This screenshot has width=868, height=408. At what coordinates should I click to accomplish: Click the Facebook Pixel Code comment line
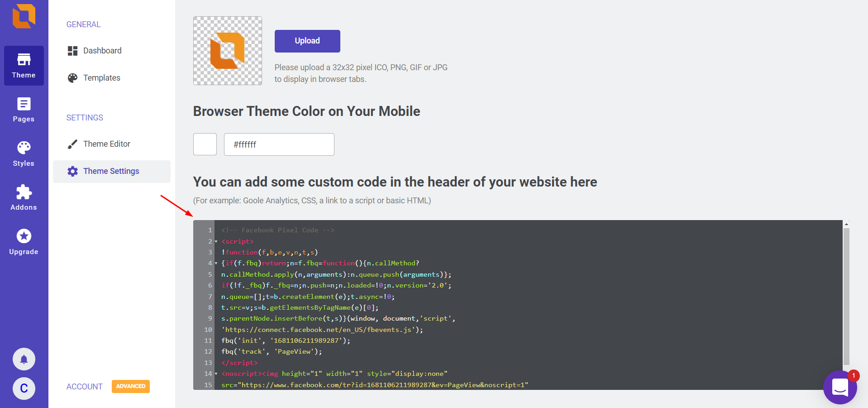click(278, 230)
